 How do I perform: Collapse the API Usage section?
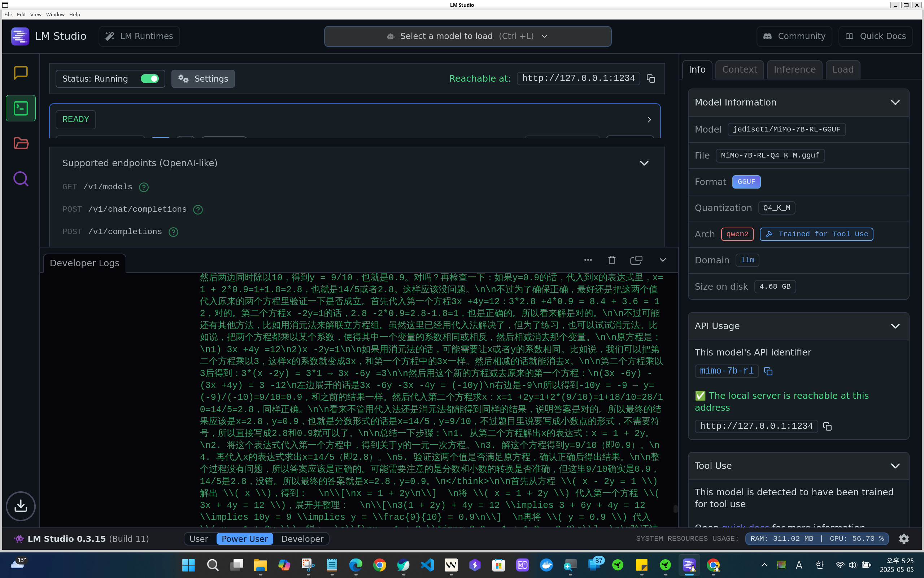895,326
